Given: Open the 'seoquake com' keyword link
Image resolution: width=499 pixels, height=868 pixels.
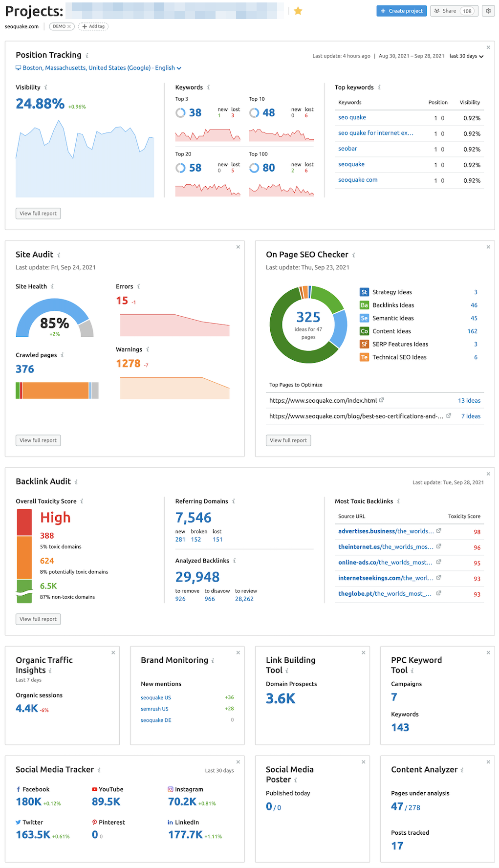Looking at the screenshot, I should coord(358,180).
